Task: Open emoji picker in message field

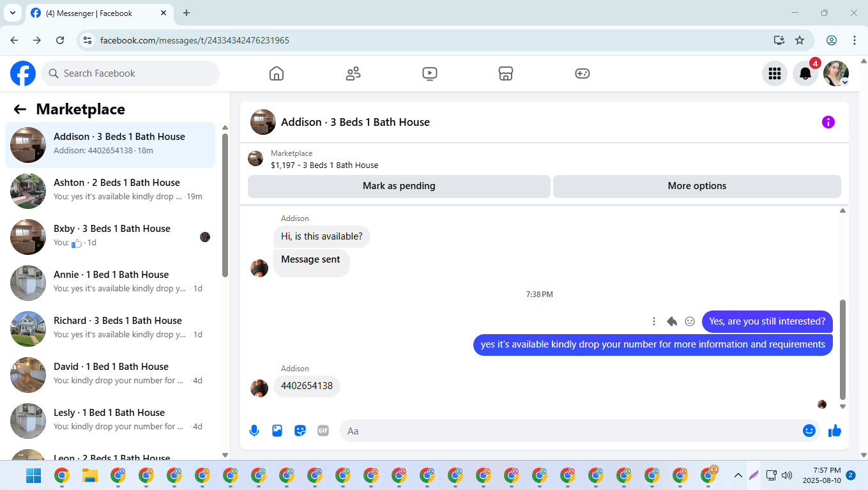Action: point(809,431)
